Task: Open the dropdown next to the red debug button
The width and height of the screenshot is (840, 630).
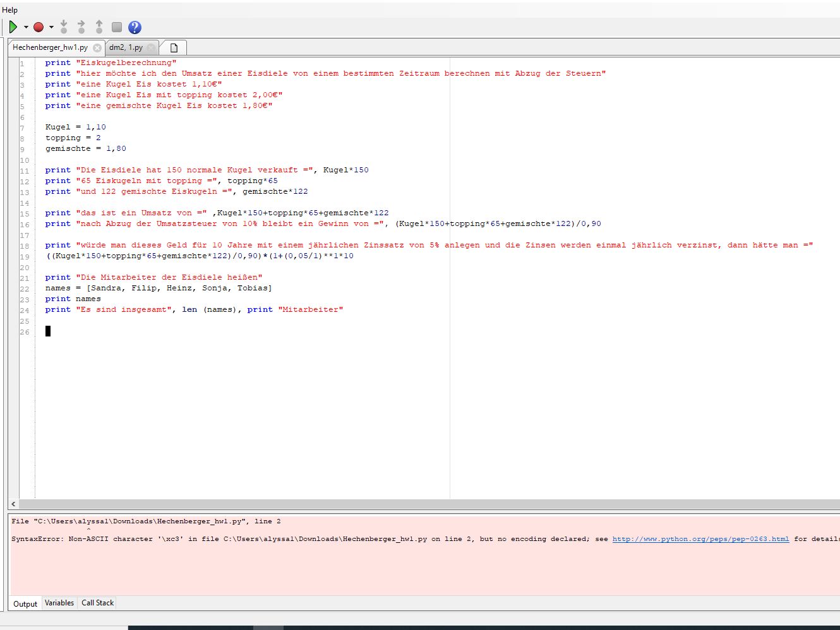Action: pyautogui.click(x=51, y=27)
